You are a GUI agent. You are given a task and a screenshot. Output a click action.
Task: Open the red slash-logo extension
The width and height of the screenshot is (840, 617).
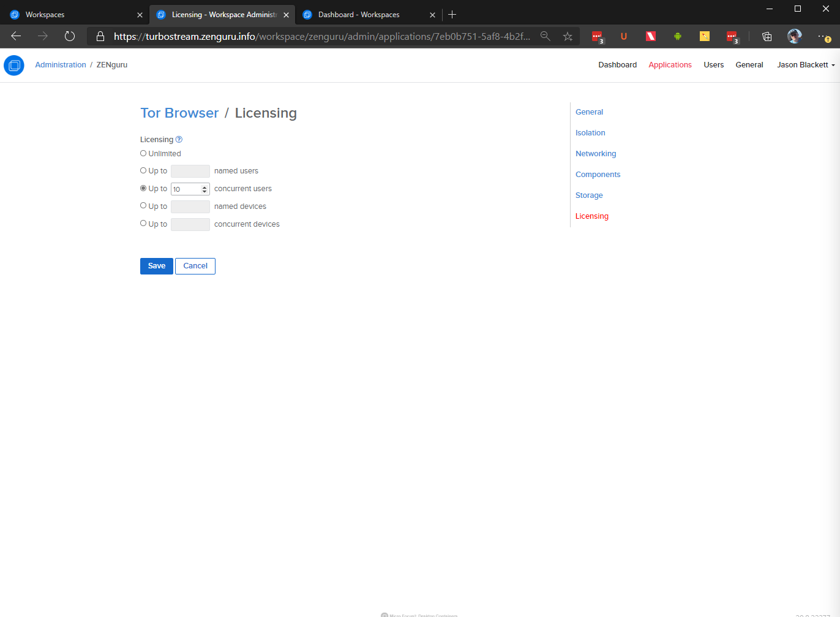pos(651,36)
